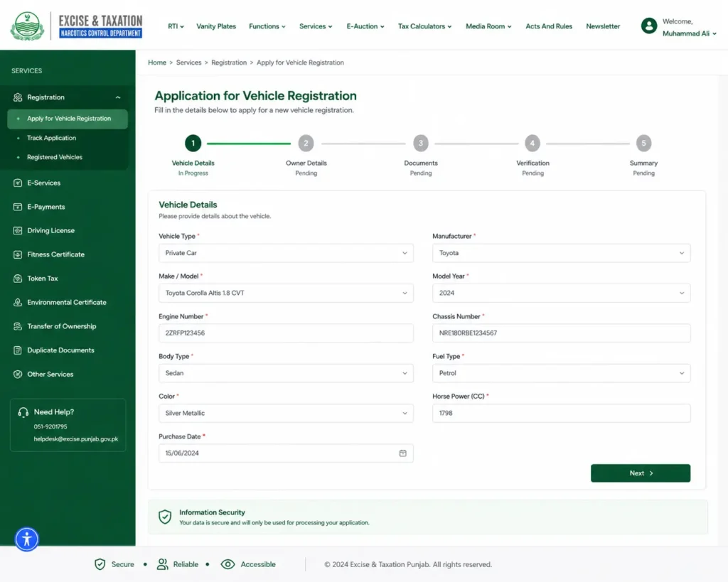This screenshot has height=582, width=728.
Task: Click step 5 Summary circle
Action: [643, 144]
